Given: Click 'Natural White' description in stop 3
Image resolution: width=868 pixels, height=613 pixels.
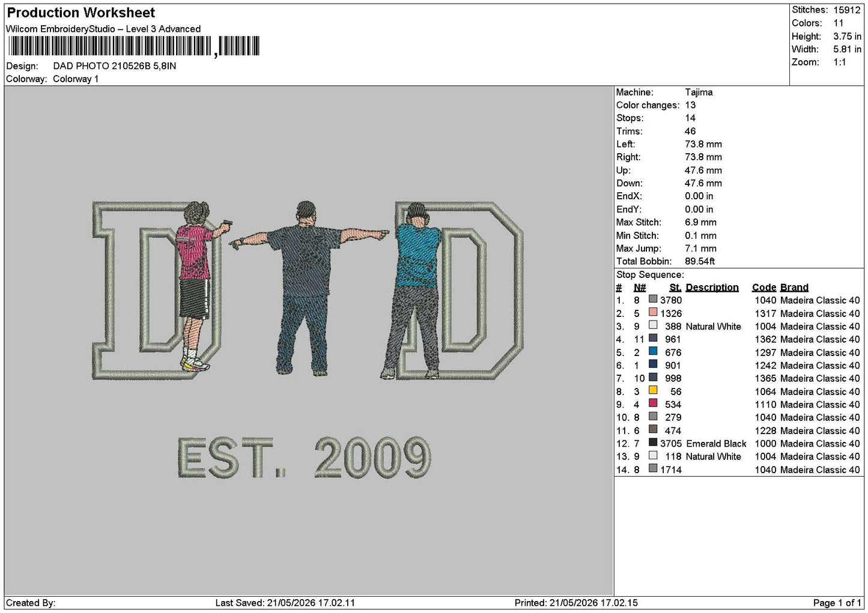Looking at the screenshot, I should coord(714,327).
